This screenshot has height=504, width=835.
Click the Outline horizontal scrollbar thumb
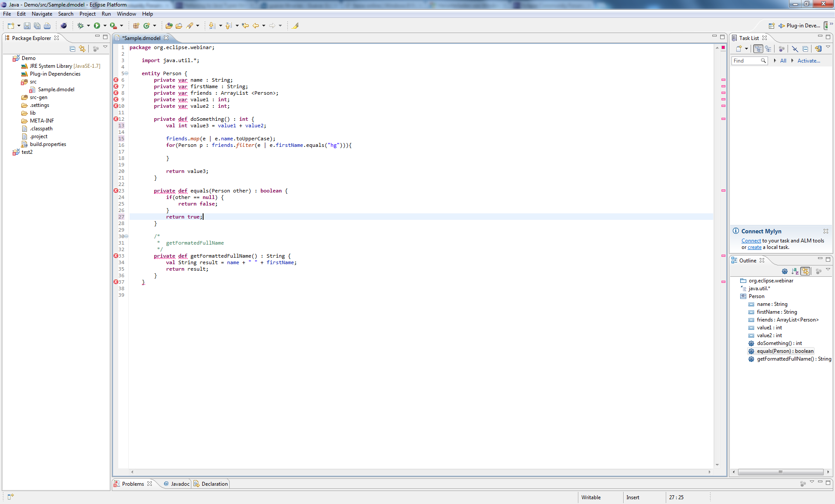(x=780, y=472)
